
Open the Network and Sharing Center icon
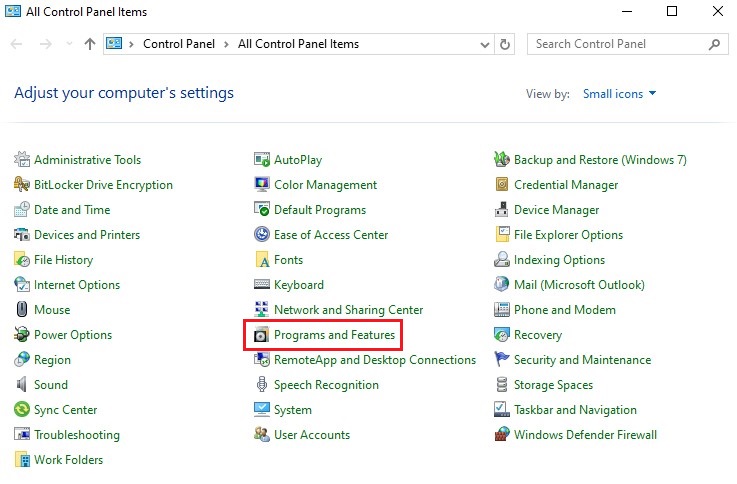point(261,310)
